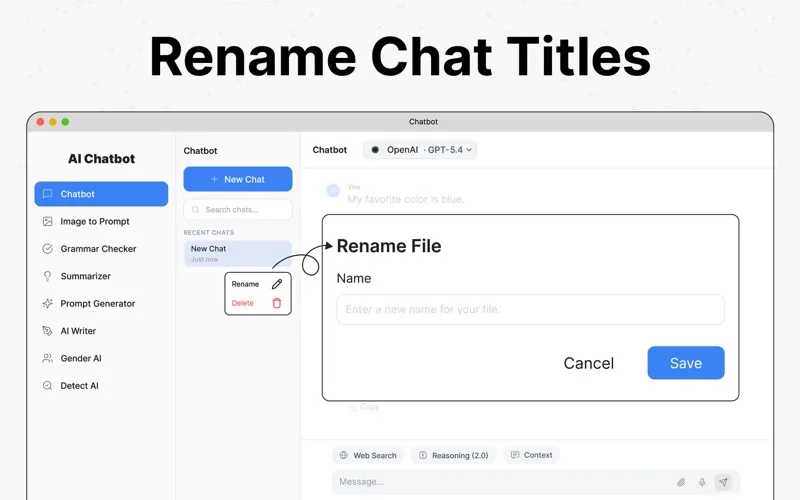Click the AI Writer pen icon
Viewport: 800px width, 500px height.
click(x=47, y=331)
